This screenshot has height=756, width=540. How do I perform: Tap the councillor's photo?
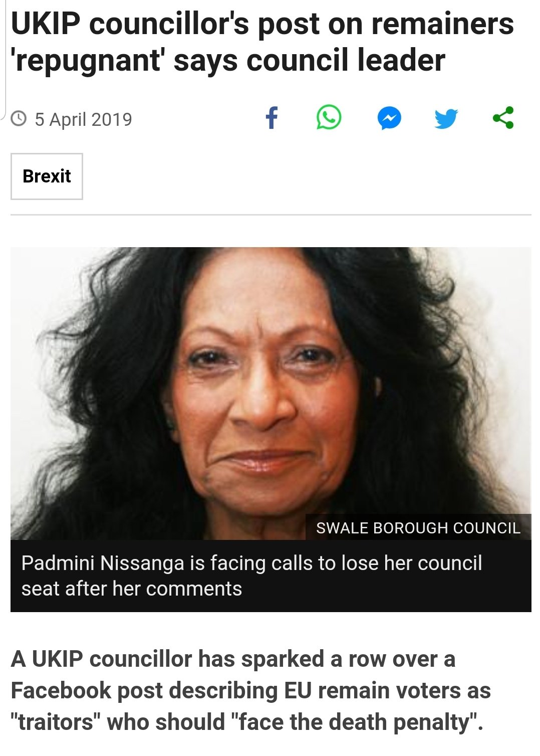(271, 381)
